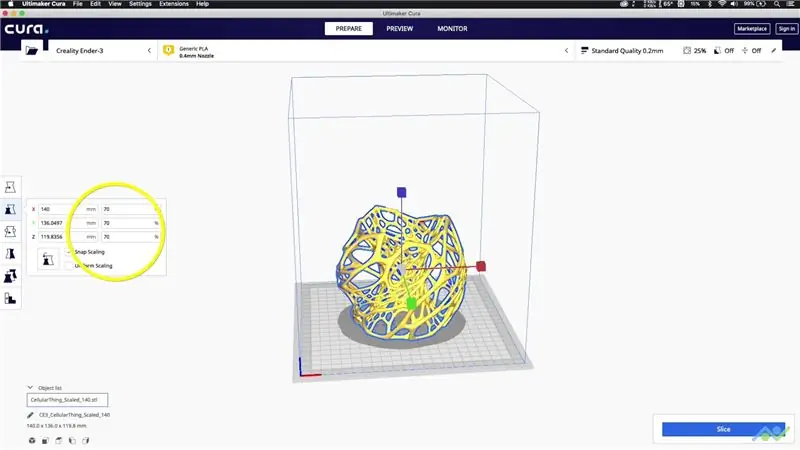Select the Support Blocker tool
Screen dimensions: 800x450
coord(10,298)
